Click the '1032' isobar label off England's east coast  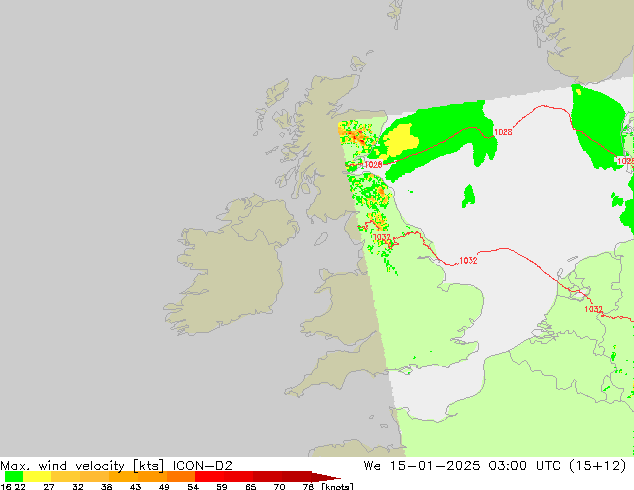coord(468,261)
